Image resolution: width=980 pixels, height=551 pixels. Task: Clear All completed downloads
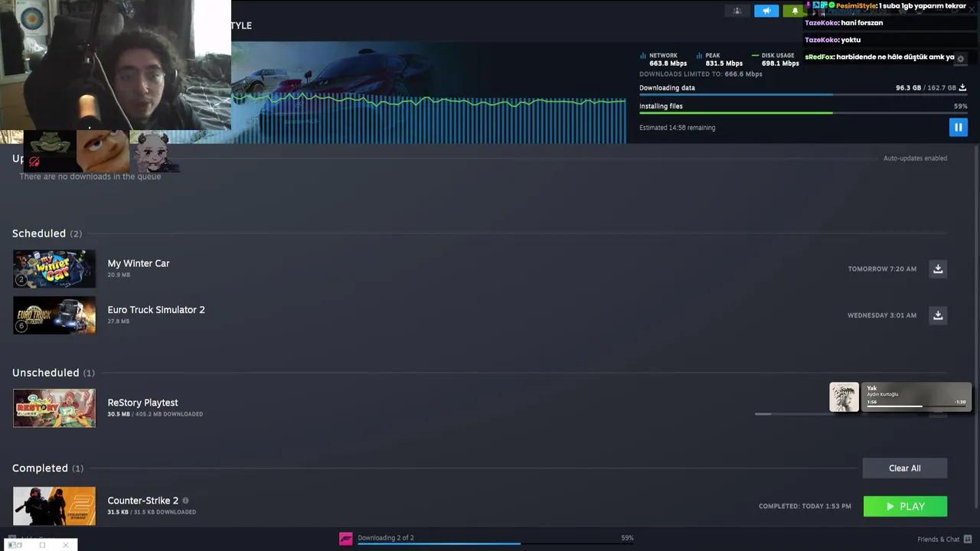tap(905, 468)
